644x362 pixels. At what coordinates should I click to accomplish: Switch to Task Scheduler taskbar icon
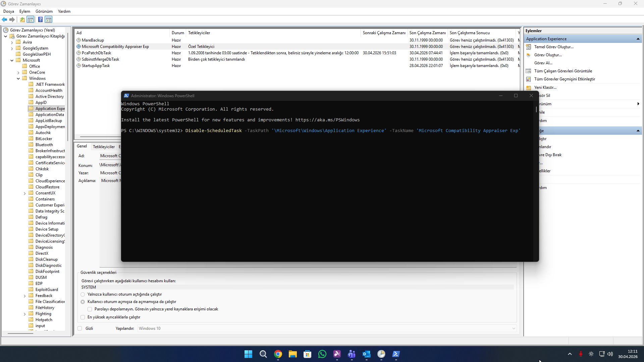[381, 354]
